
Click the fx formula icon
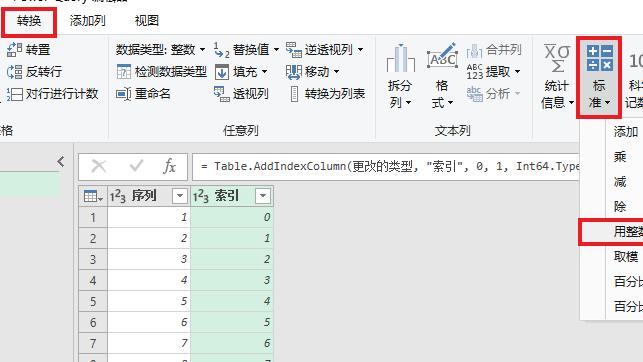(169, 166)
